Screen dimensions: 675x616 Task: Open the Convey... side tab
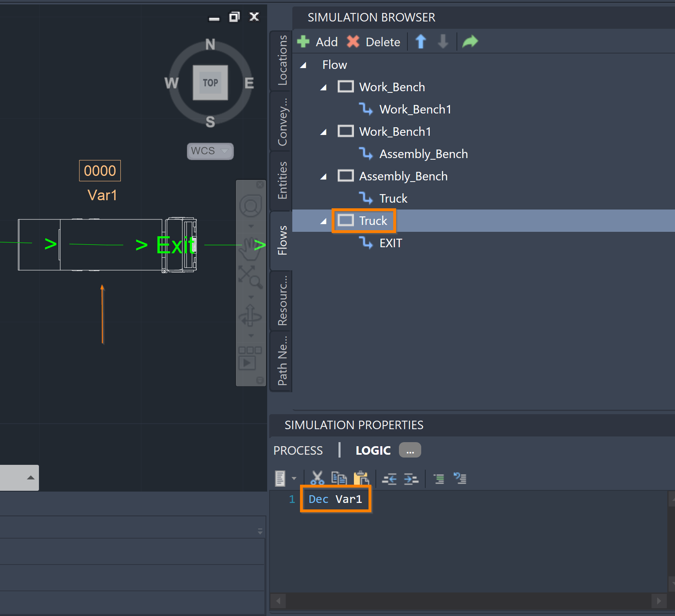tap(282, 121)
